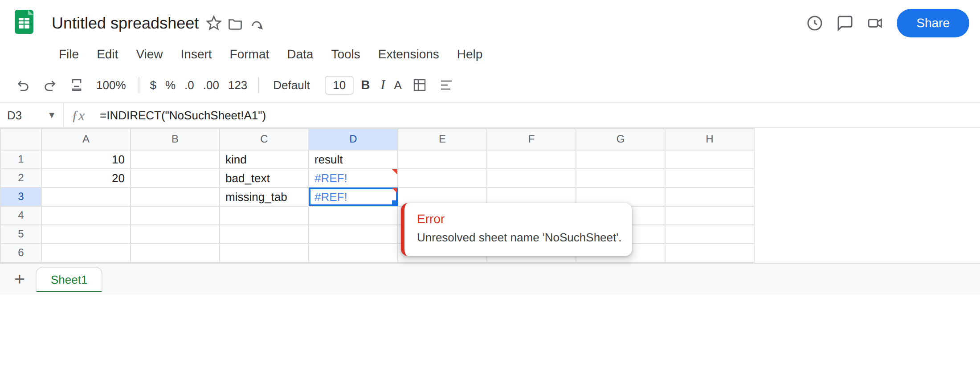The width and height of the screenshot is (980, 383).
Task: Click the Untitled spreadsheet title
Action: coord(125,23)
